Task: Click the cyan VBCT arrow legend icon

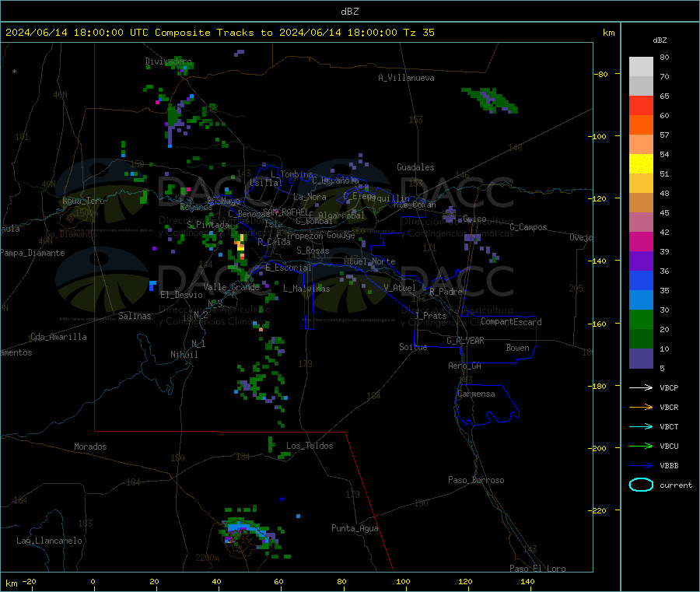Action: coord(641,426)
